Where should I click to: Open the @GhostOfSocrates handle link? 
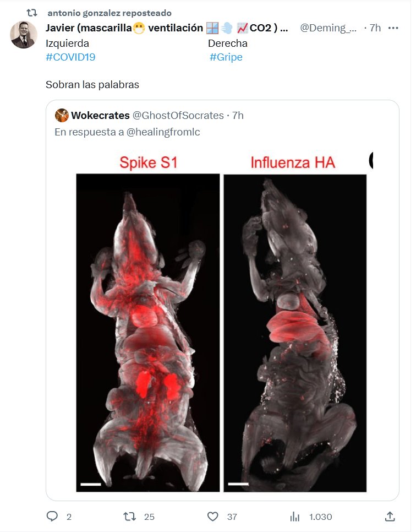point(178,116)
